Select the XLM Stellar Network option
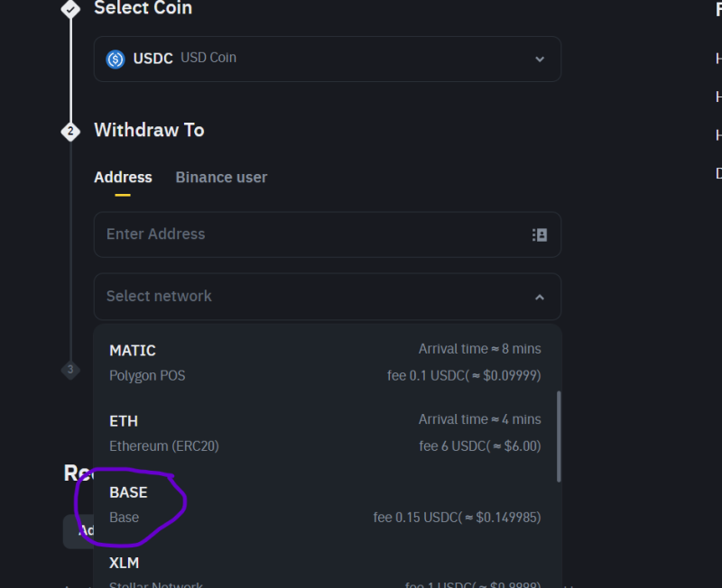The height and width of the screenshot is (588, 722). (325, 571)
